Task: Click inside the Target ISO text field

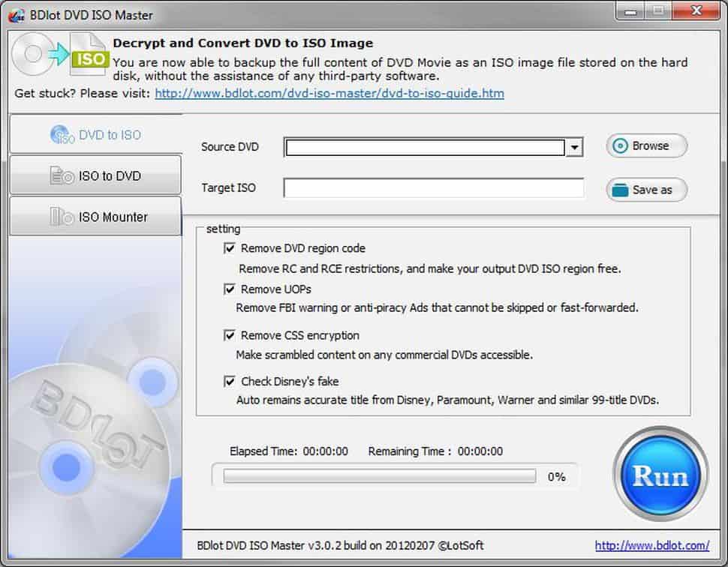Action: point(433,188)
